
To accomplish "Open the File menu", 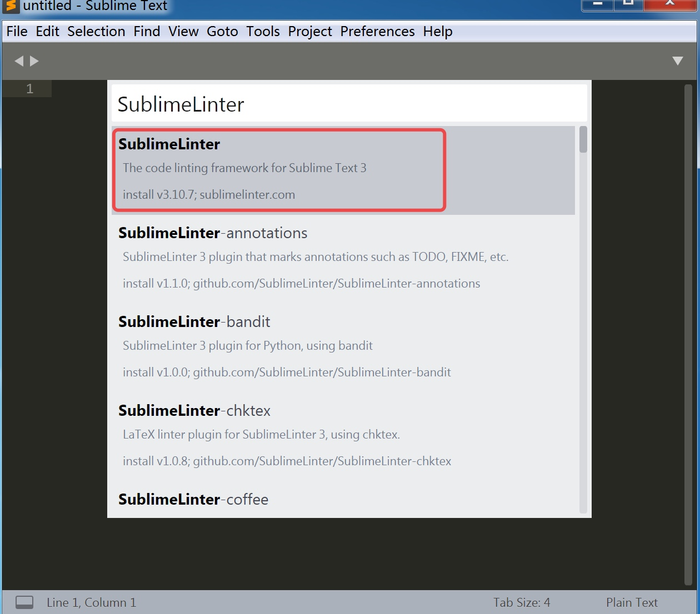I will click(17, 31).
